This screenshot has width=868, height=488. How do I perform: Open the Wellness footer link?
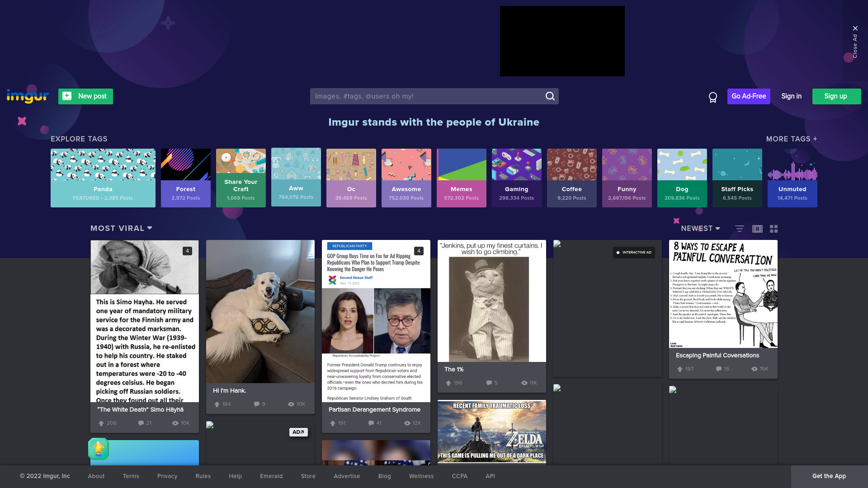click(x=421, y=476)
